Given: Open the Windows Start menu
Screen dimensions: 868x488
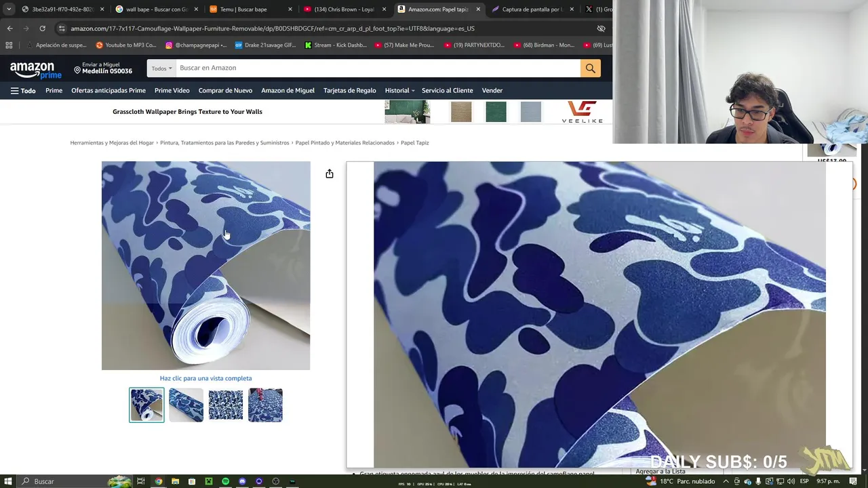Looking at the screenshot, I should coord(7,481).
